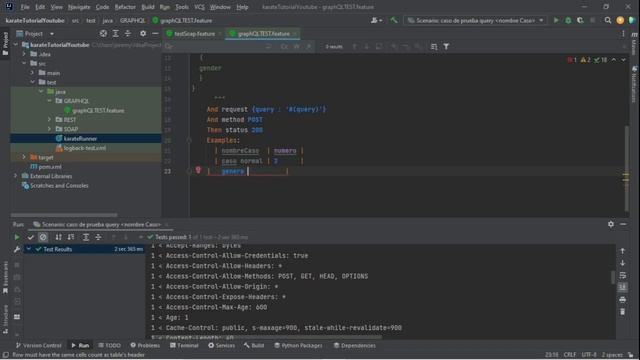This screenshot has height=360, width=640.
Task: Debug scenario with green bug icon
Action: [x=568, y=20]
